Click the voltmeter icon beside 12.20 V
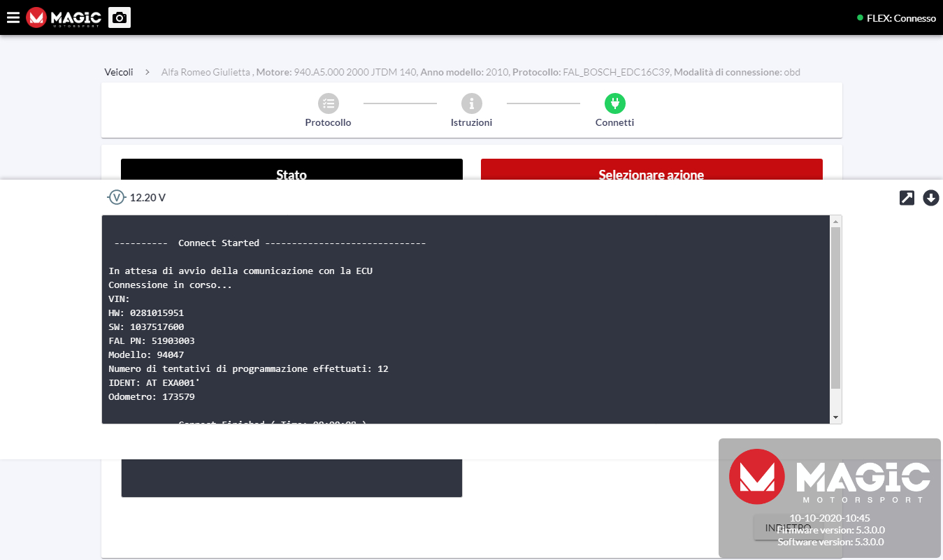Viewport: 943px width, 560px height. (x=116, y=198)
